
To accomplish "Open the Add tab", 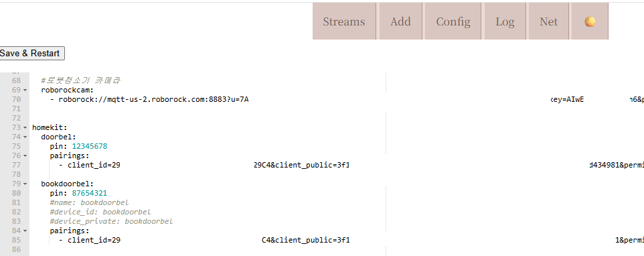I will coord(400,21).
